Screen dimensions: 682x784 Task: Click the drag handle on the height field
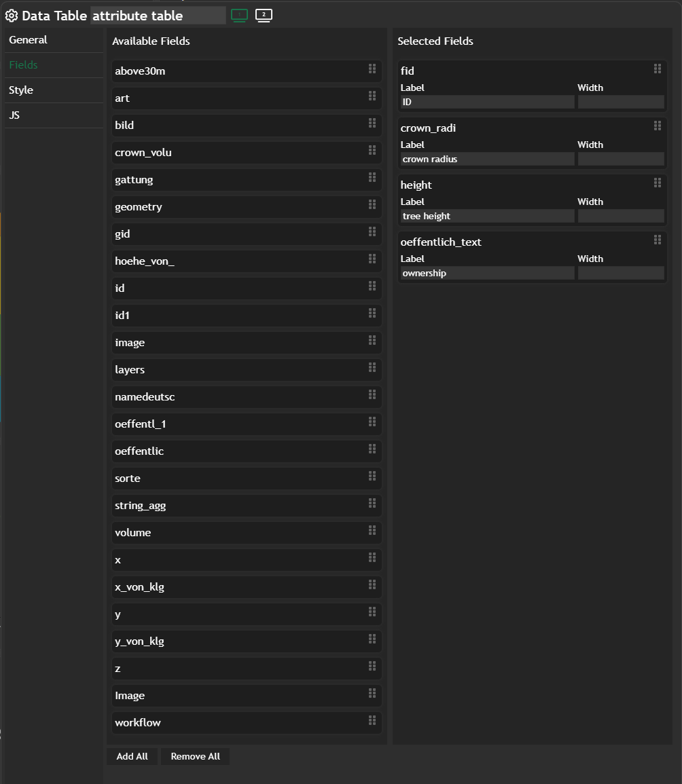657,183
